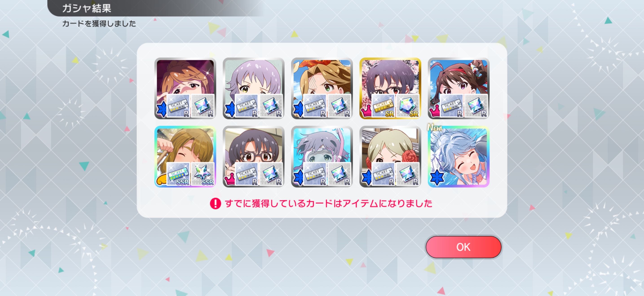Open the NEW blue-haired laughing girl card

point(459,157)
